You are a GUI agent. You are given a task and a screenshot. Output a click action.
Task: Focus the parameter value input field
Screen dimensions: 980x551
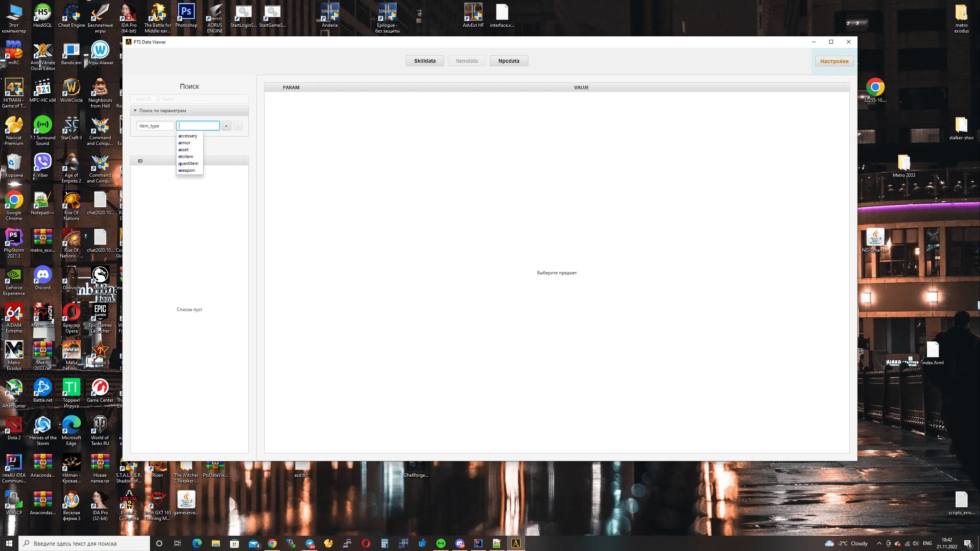(x=198, y=126)
